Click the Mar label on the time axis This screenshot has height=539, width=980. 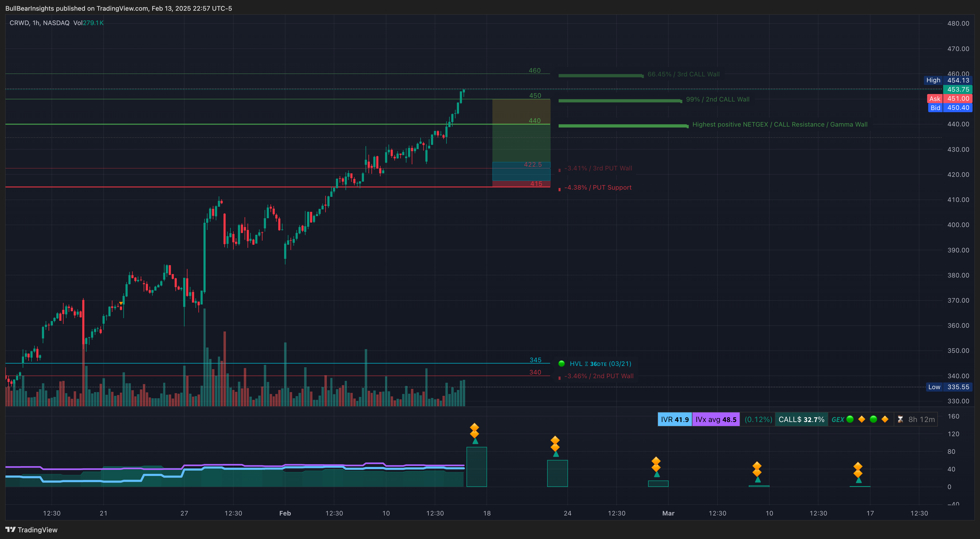pos(668,513)
